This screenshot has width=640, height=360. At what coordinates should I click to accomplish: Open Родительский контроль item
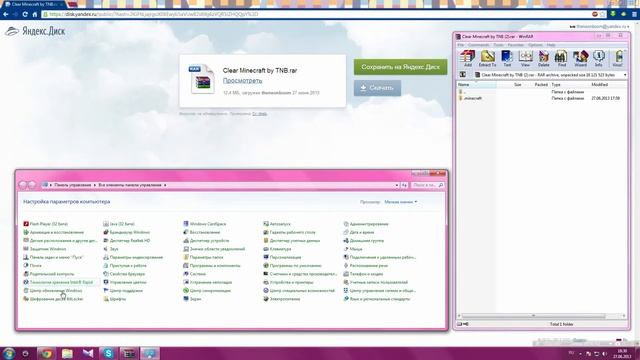click(49, 274)
